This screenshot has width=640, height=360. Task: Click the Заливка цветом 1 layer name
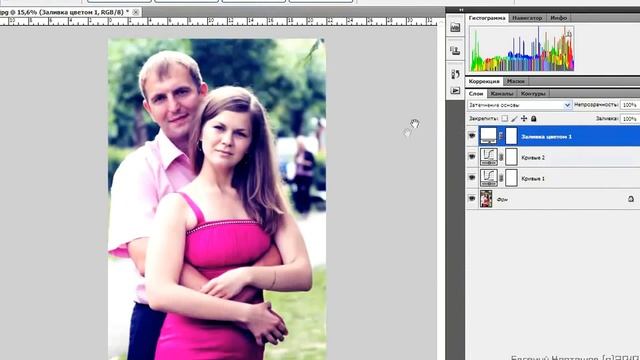[x=546, y=137]
